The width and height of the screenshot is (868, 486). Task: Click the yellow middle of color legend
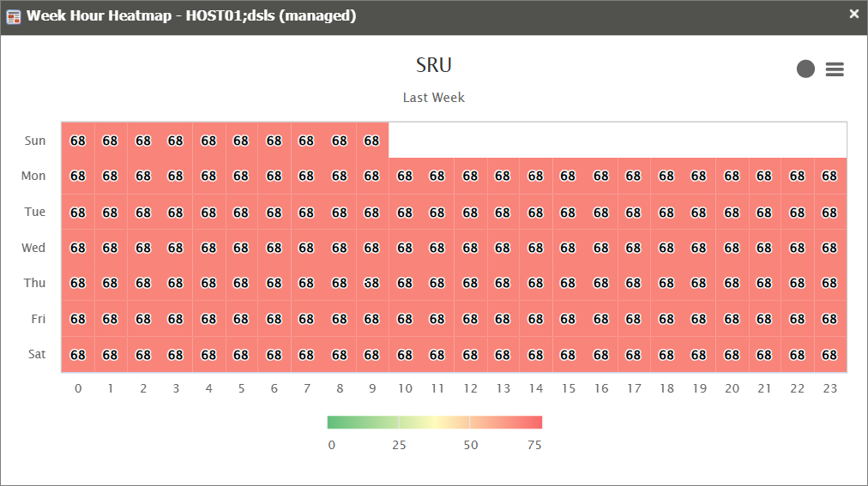click(x=435, y=423)
